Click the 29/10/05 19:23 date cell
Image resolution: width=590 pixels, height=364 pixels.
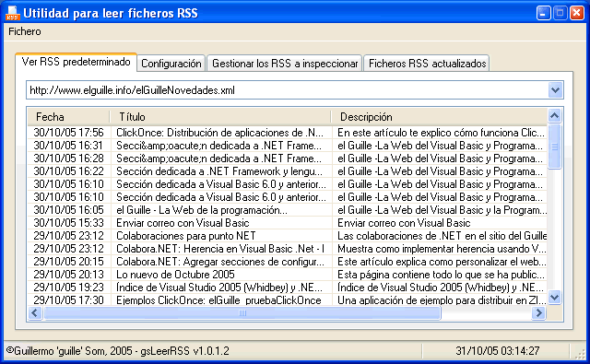pos(68,288)
